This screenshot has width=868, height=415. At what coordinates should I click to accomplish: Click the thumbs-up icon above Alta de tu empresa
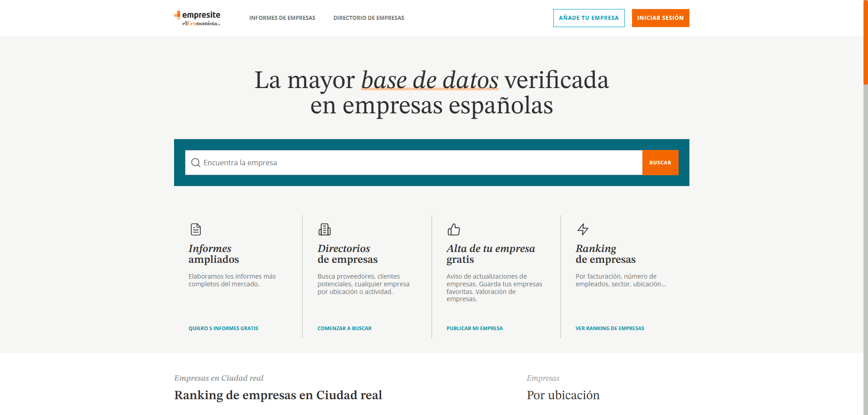[x=454, y=229]
